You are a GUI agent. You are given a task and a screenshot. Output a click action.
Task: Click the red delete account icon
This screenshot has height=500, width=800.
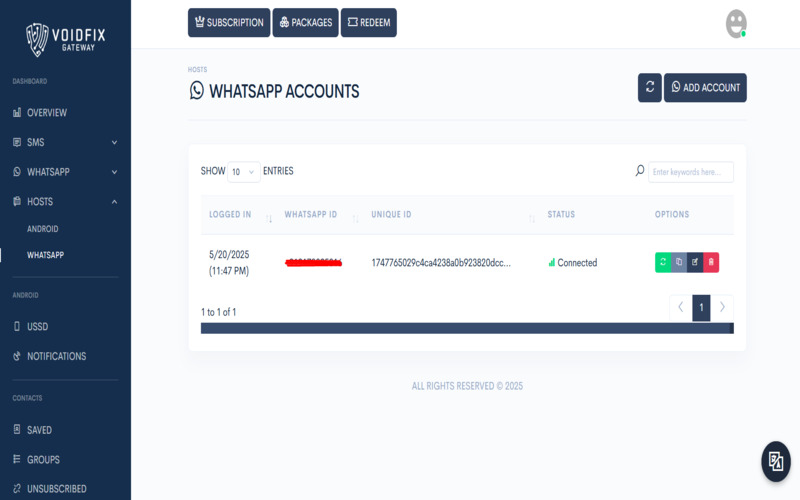[x=711, y=262]
